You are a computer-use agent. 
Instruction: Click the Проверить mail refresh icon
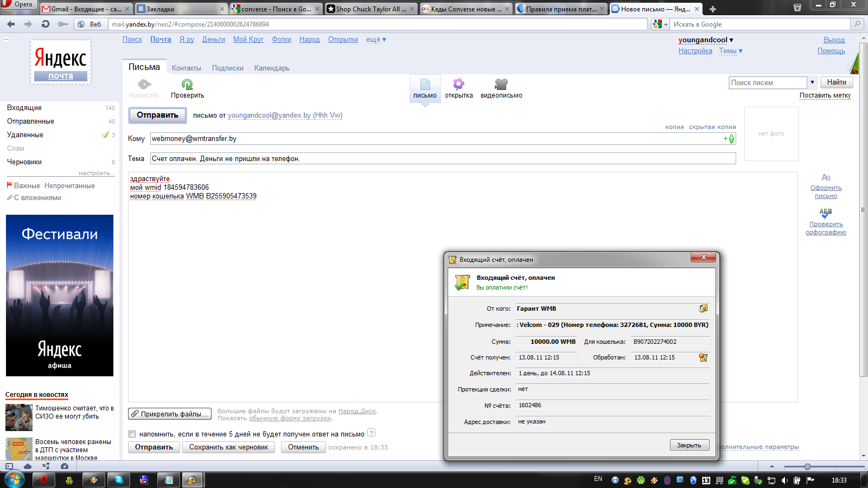tap(187, 84)
